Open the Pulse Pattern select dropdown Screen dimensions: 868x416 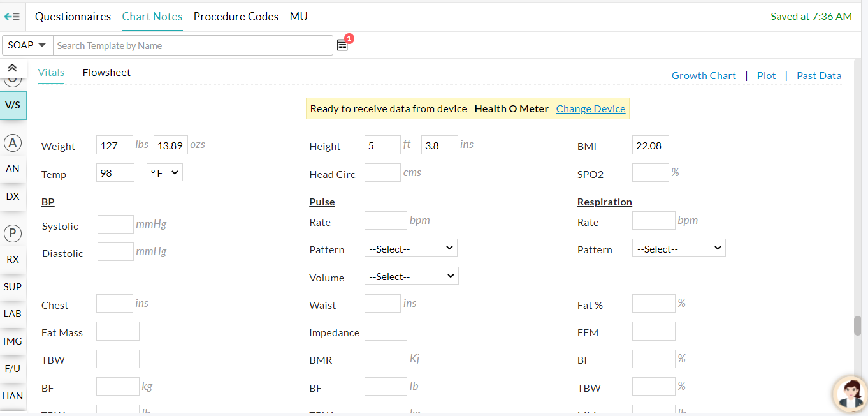[410, 248]
